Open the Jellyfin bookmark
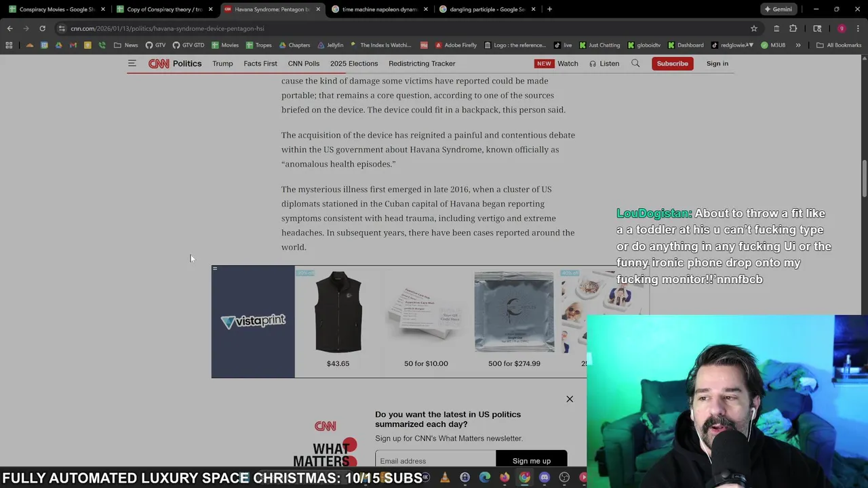This screenshot has height=488, width=868. coord(330,45)
